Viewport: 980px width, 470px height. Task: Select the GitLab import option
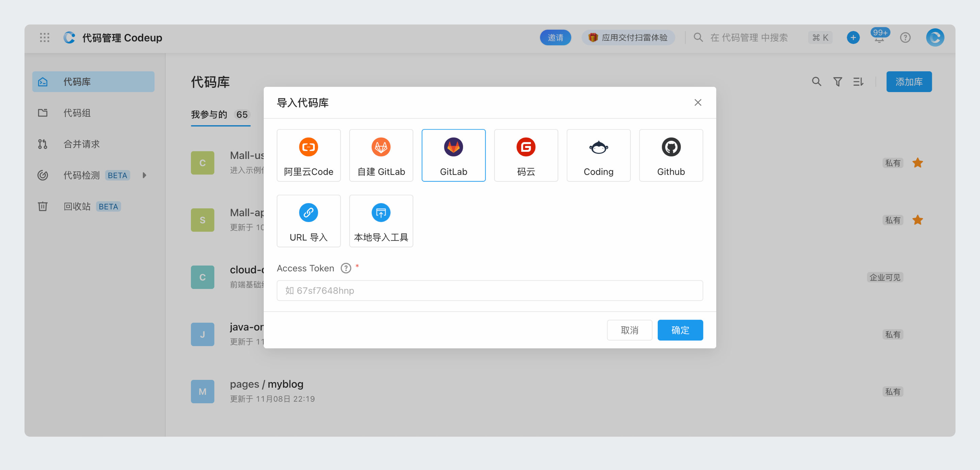pos(454,155)
